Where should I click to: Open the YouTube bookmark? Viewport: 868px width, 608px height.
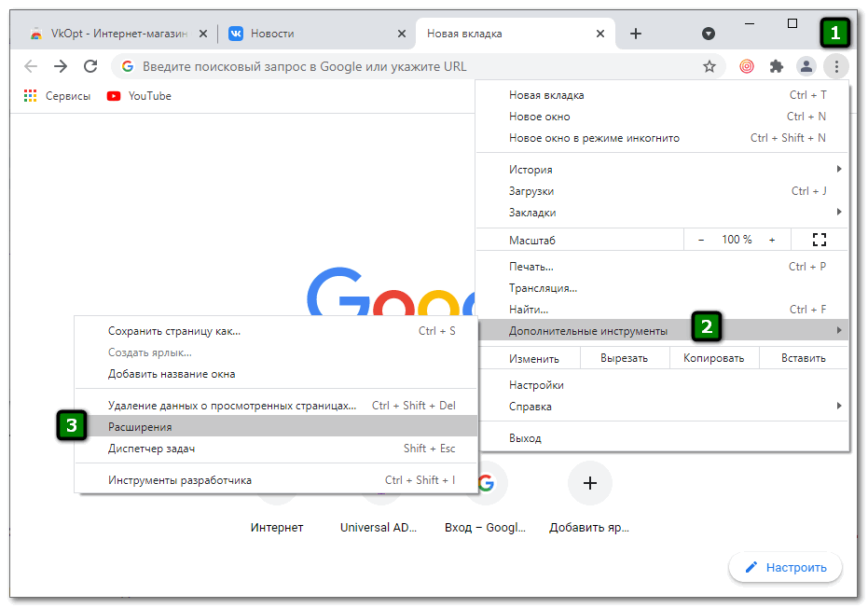coord(139,96)
